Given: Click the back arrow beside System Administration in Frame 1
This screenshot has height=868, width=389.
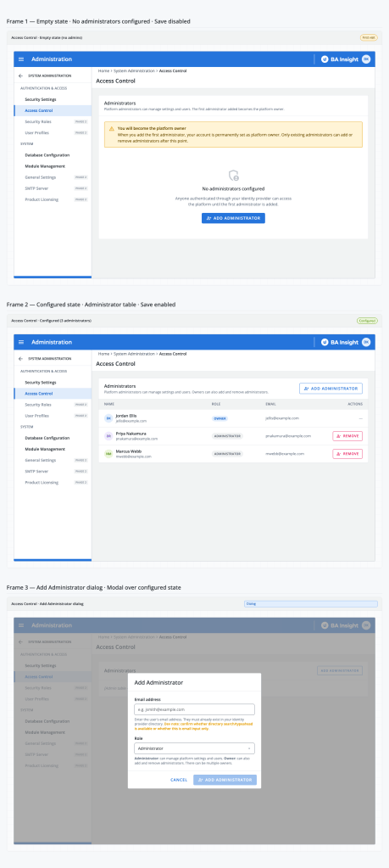Looking at the screenshot, I should point(20,76).
